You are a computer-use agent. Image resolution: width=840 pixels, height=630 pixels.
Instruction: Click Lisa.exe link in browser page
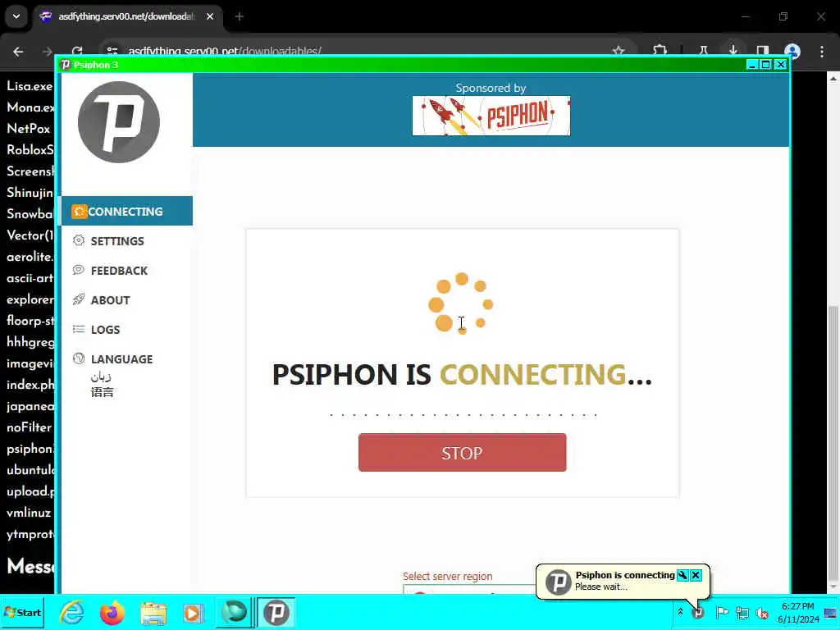[30, 86]
